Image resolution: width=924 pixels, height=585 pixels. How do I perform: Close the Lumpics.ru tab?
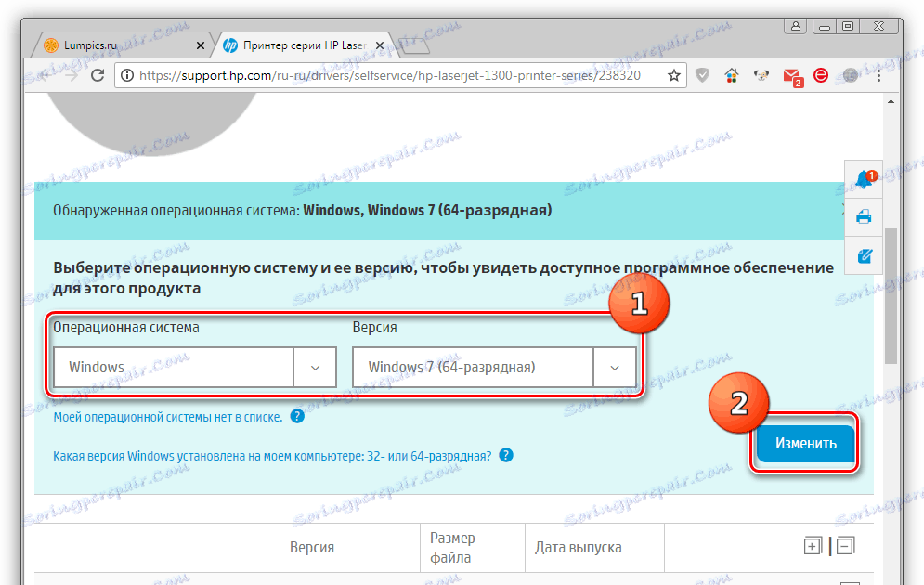(201, 45)
